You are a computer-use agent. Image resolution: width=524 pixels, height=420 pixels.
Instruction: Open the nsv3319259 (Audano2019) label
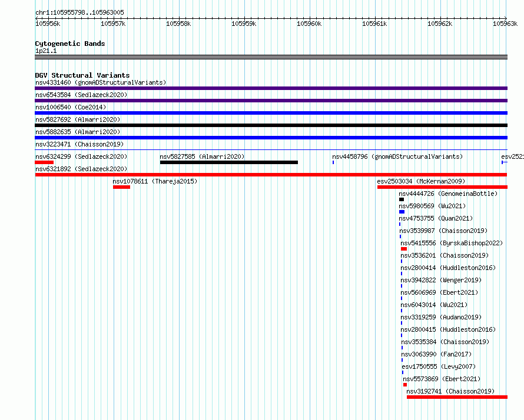(x=441, y=317)
